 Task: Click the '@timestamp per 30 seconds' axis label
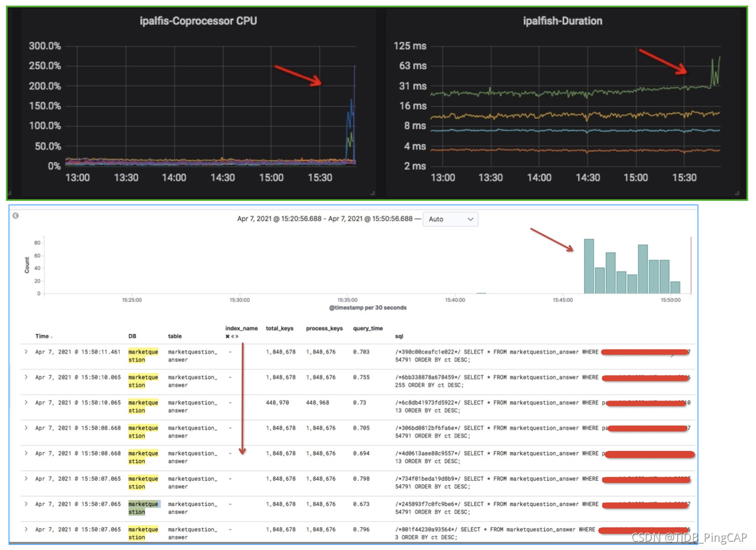[368, 308]
